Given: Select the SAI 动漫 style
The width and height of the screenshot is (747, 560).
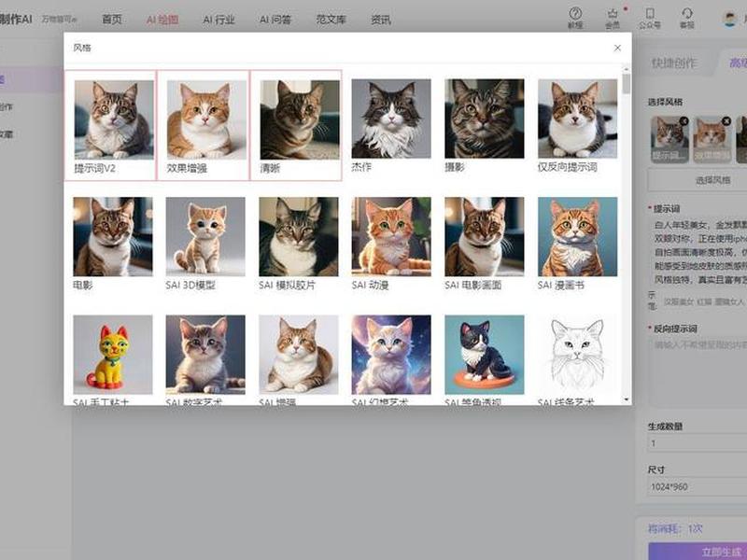Looking at the screenshot, I should coord(391,237).
